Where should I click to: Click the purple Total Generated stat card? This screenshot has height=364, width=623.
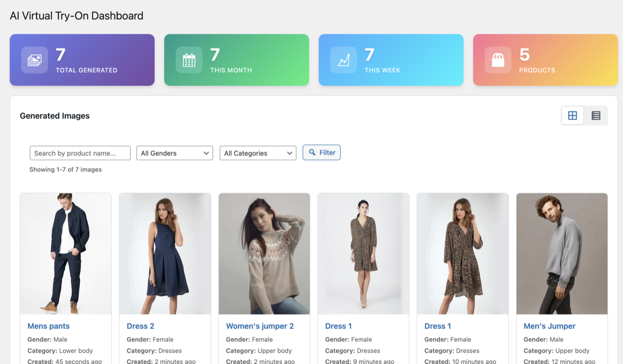point(82,59)
